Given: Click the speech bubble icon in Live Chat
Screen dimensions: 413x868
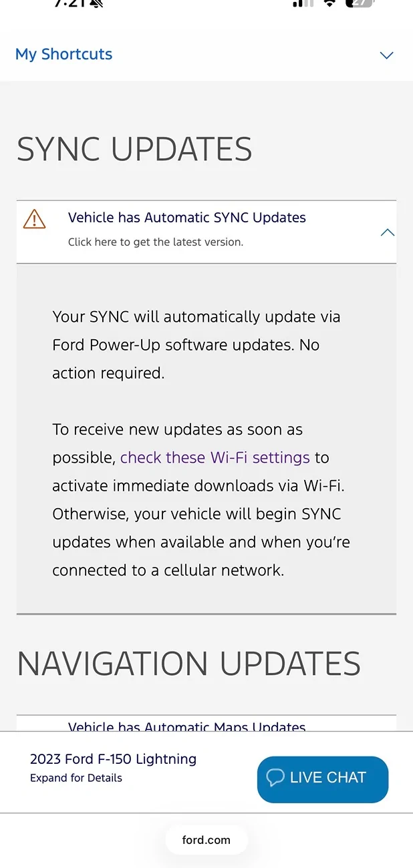Looking at the screenshot, I should pyautogui.click(x=275, y=777).
